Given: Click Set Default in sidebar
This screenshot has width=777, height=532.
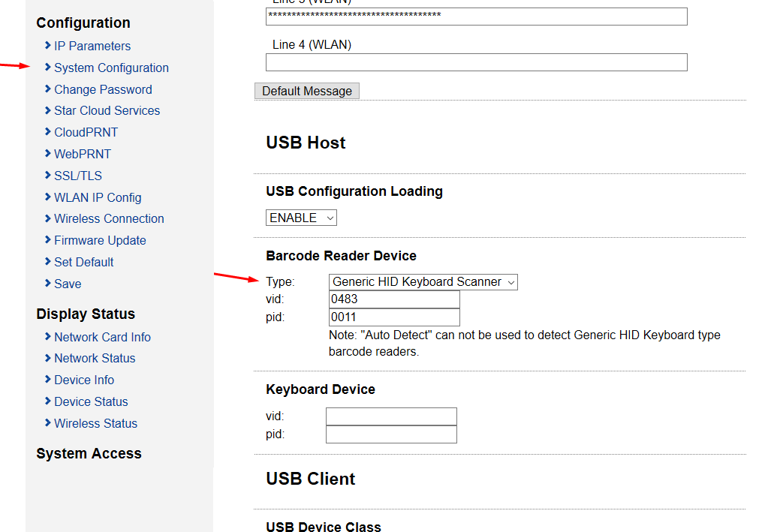Looking at the screenshot, I should coord(84,262).
